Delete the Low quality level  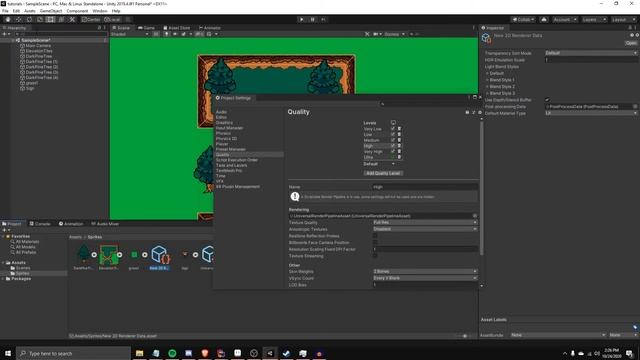(399, 134)
